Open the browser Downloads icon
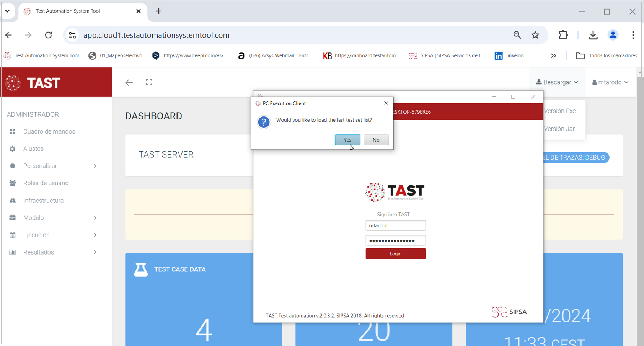The image size is (644, 346). [593, 35]
